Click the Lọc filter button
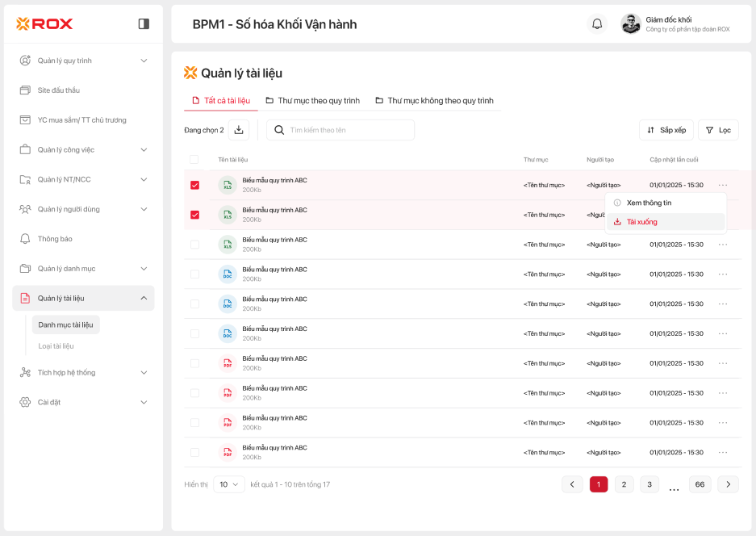The width and height of the screenshot is (756, 536). click(718, 130)
